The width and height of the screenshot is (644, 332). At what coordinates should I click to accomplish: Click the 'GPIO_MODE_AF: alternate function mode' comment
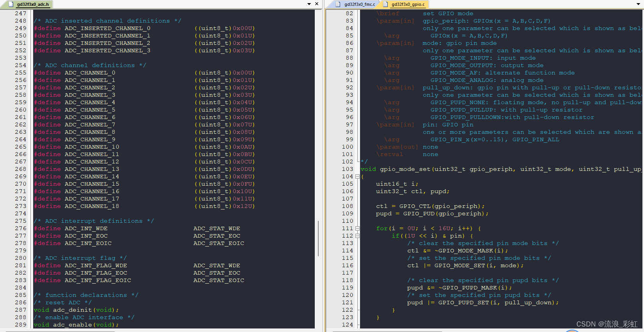502,73
